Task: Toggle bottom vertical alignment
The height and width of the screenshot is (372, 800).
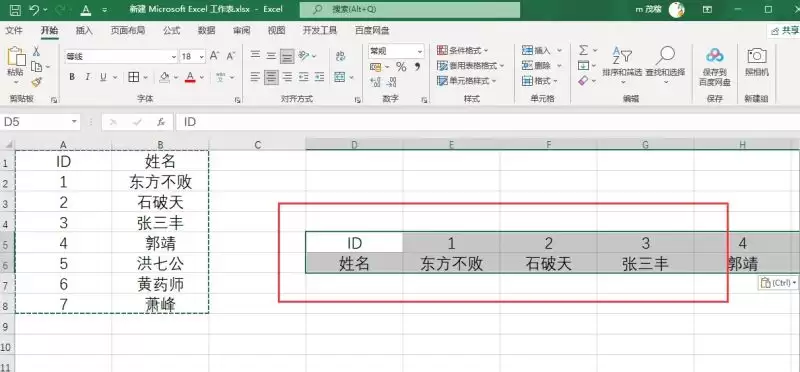Action: coord(287,56)
